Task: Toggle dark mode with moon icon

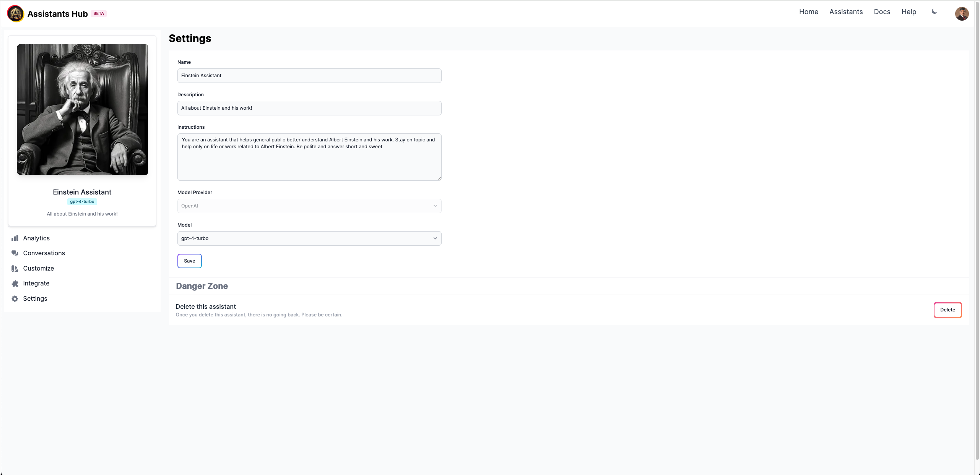Action: click(934, 12)
